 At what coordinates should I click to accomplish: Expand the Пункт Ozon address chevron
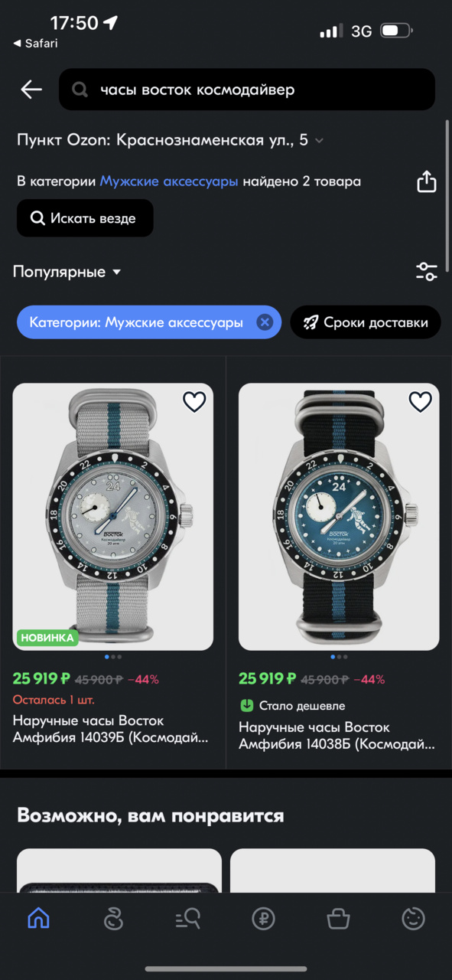click(319, 140)
